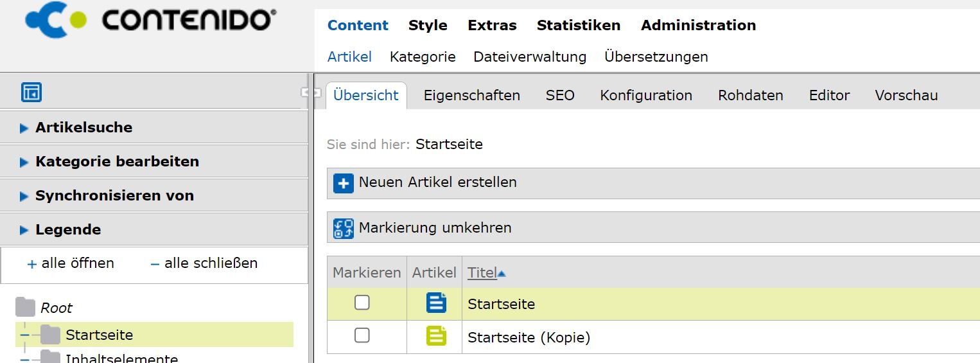Check the Startseite article checkbox
The height and width of the screenshot is (363, 980).
[x=362, y=303]
